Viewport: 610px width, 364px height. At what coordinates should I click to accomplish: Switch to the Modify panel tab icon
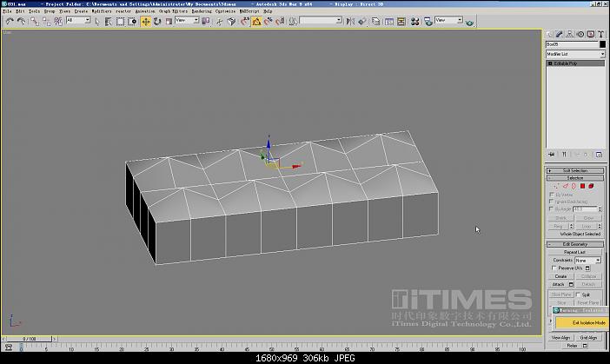click(x=560, y=34)
